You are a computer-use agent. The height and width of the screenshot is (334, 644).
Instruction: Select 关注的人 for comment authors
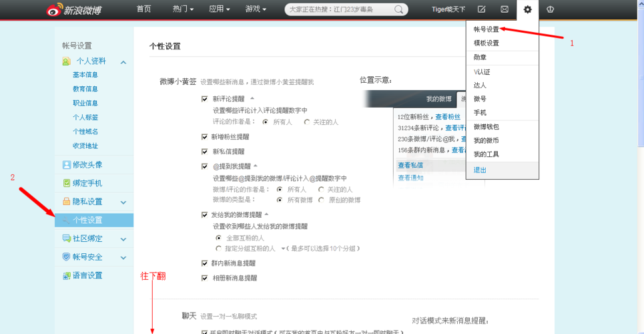click(x=307, y=122)
